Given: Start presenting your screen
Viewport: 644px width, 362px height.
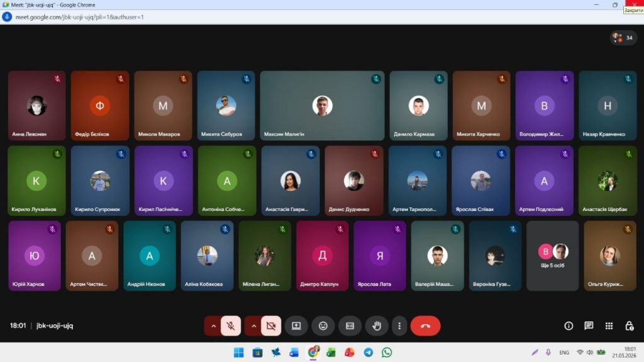Looking at the screenshot, I should point(296,326).
